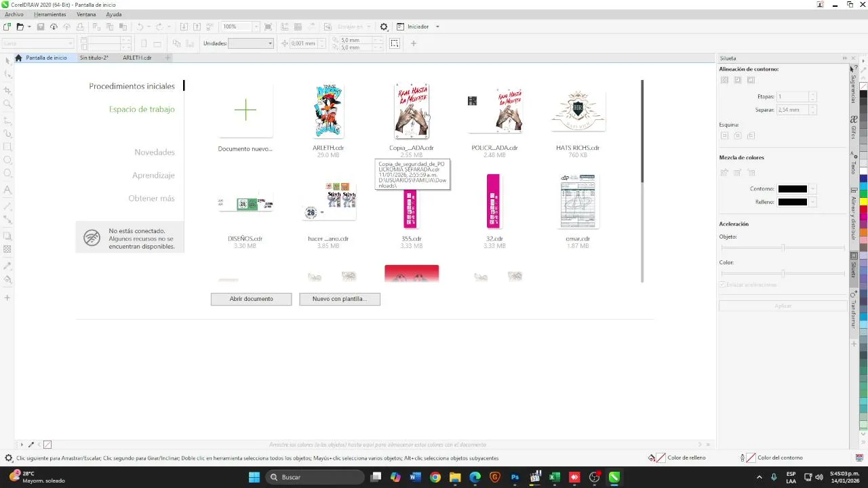Switch to the Sin título-2 document tab
The height and width of the screenshot is (488, 868).
(94, 58)
